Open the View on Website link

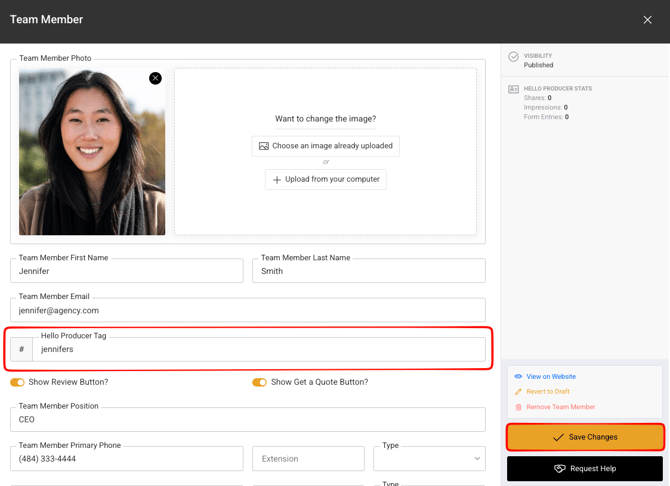click(551, 377)
